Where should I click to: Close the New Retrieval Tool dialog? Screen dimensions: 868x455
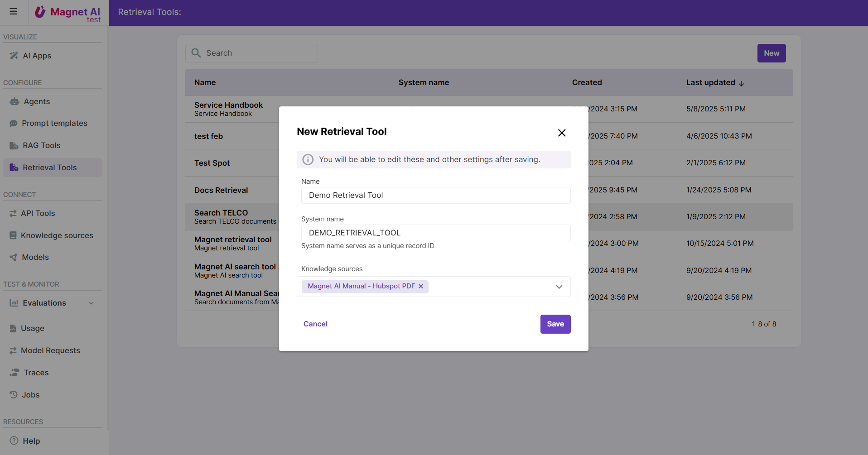pos(562,133)
